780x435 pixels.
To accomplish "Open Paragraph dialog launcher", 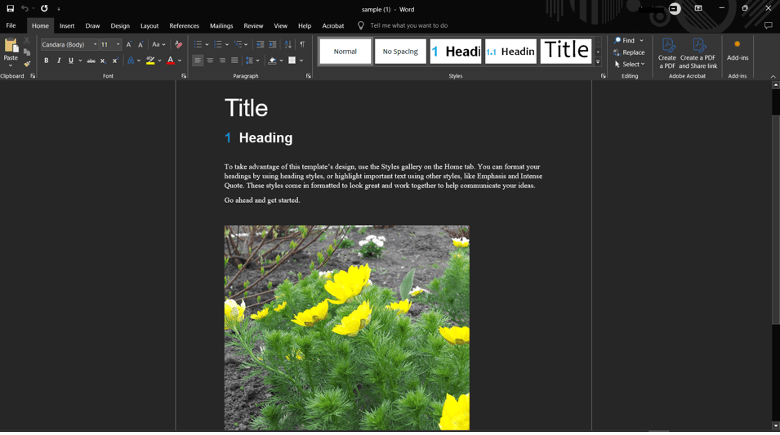I will pyautogui.click(x=308, y=76).
